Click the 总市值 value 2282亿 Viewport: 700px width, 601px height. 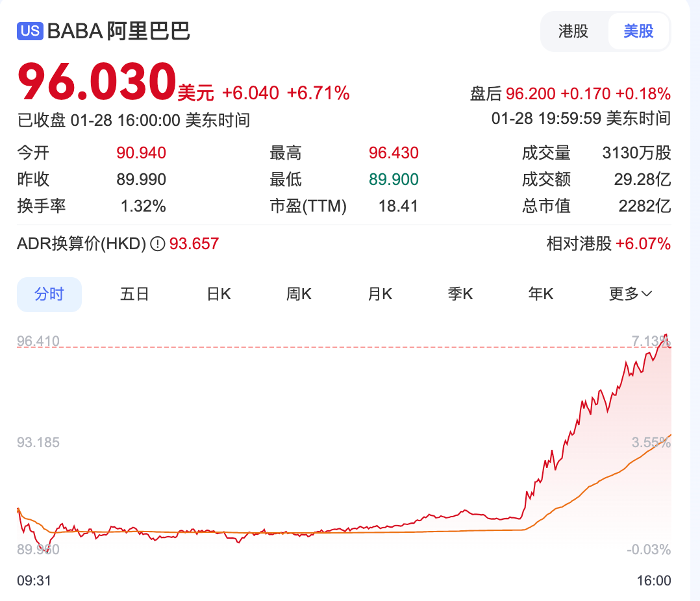coord(645,206)
